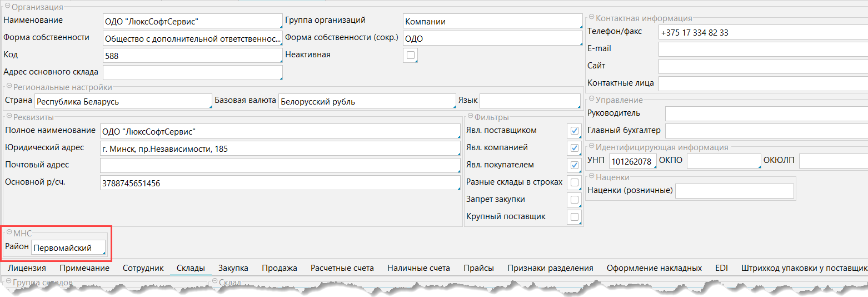The image size is (868, 297).
Task: Open the Группа организаций field
Action: pyautogui.click(x=492, y=22)
